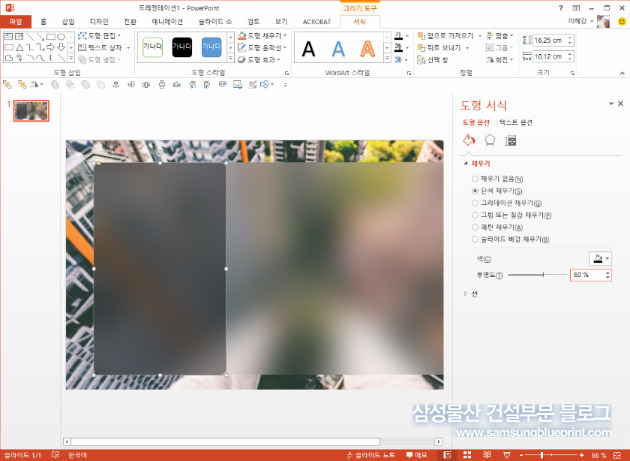The image size is (630, 461).
Task: Switch to 텍스트 옵션 (Text Options)
Action: point(516,122)
